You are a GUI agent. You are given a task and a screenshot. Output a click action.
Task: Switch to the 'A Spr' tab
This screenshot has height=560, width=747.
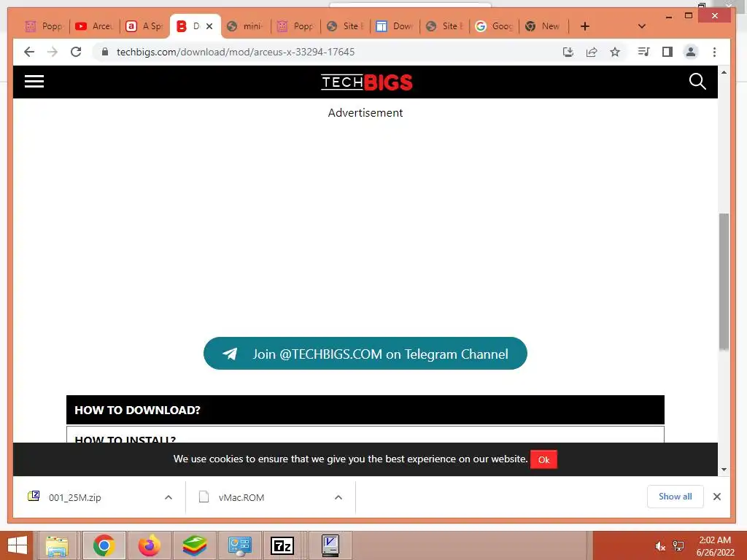(144, 26)
